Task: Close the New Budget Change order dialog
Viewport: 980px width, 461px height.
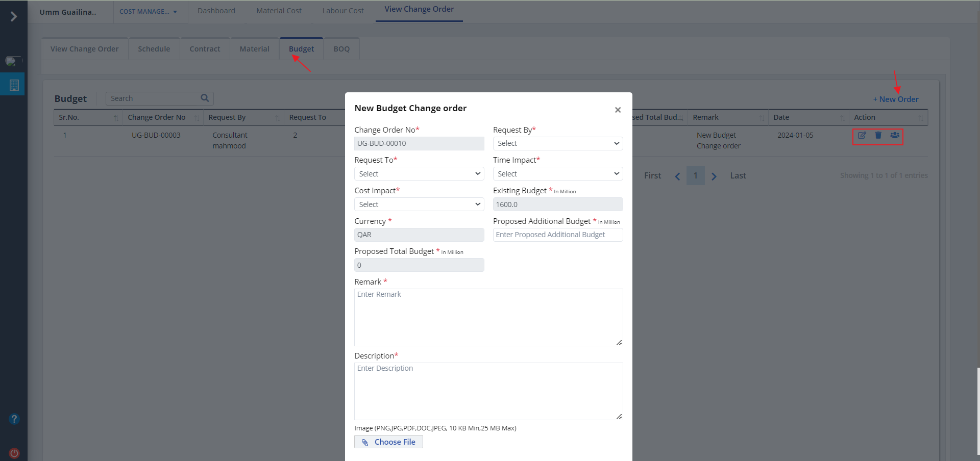Action: tap(618, 110)
